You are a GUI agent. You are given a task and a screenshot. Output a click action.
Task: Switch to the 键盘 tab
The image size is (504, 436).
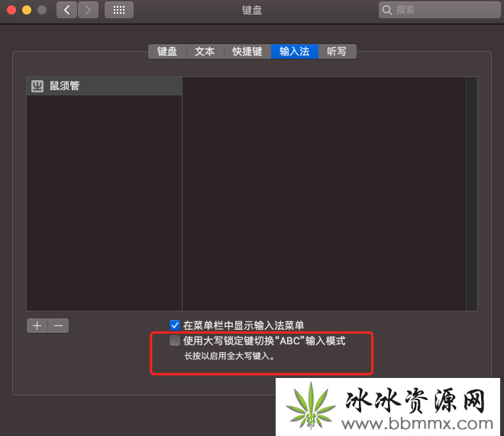click(167, 51)
